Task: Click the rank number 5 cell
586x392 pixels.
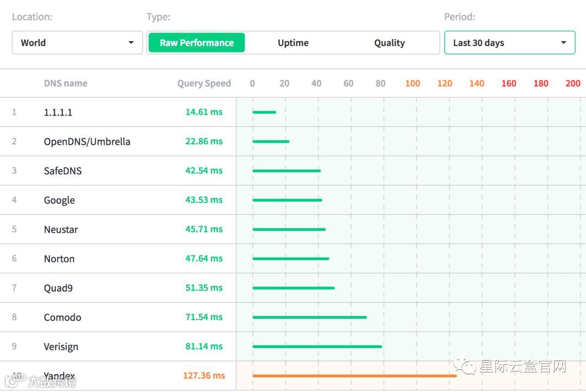Action: (x=14, y=229)
